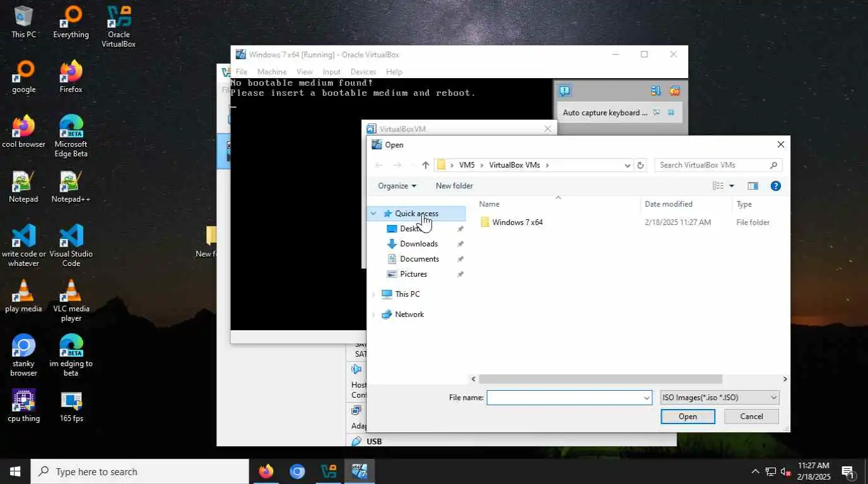Click the File name input field
868x484 pixels.
coord(565,398)
